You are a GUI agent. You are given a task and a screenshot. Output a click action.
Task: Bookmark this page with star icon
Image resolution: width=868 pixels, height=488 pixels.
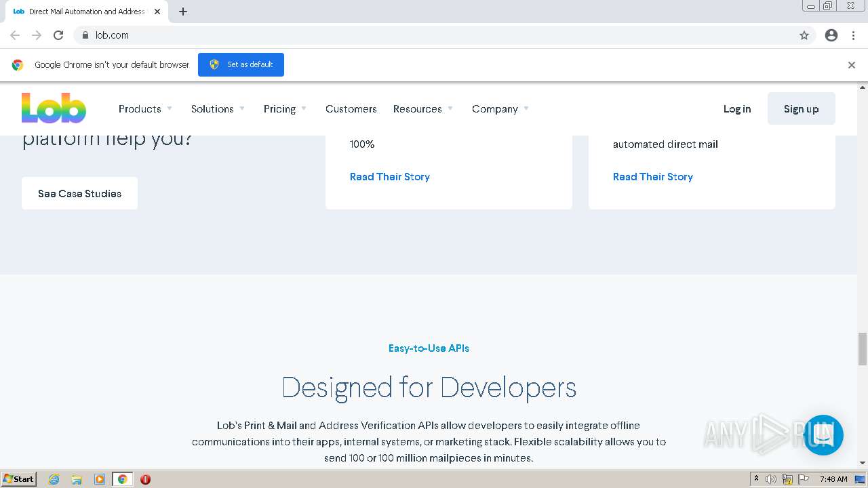(804, 35)
